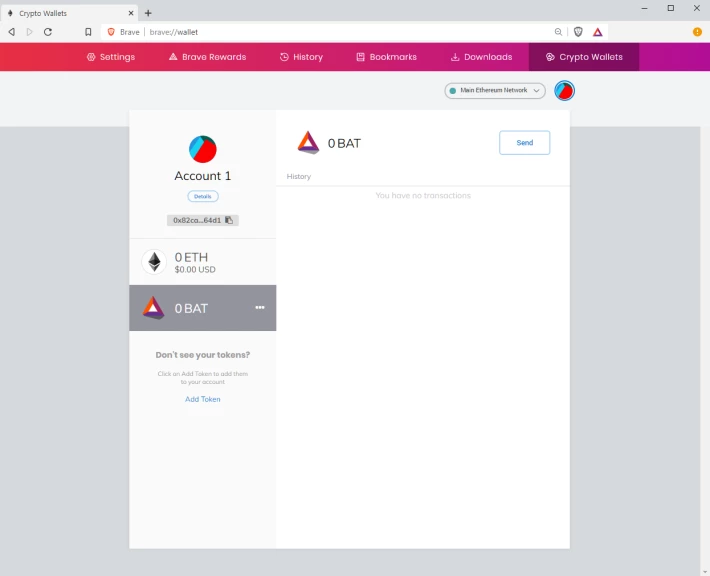The width and height of the screenshot is (710, 576).
Task: Select the 0 BAT token row
Action: tap(202, 308)
